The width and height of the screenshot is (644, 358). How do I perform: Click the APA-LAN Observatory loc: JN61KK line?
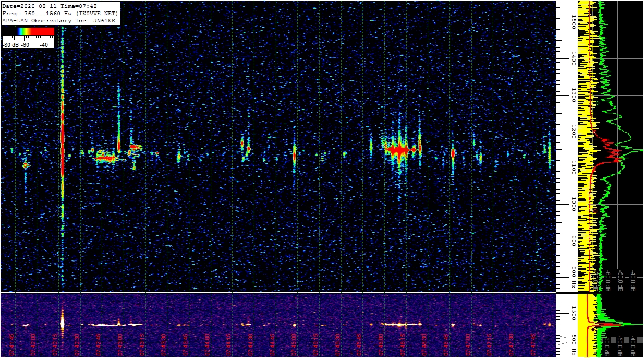point(59,21)
